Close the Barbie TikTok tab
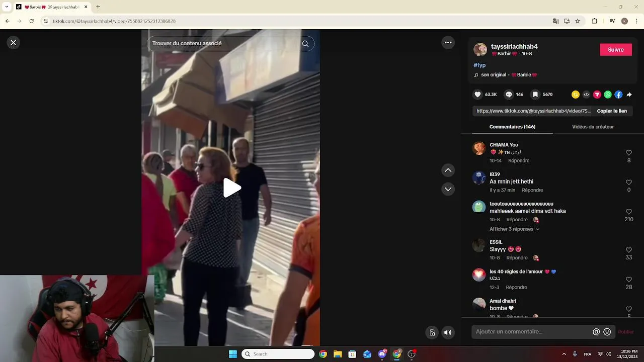This screenshot has width=644, height=362. [86, 7]
